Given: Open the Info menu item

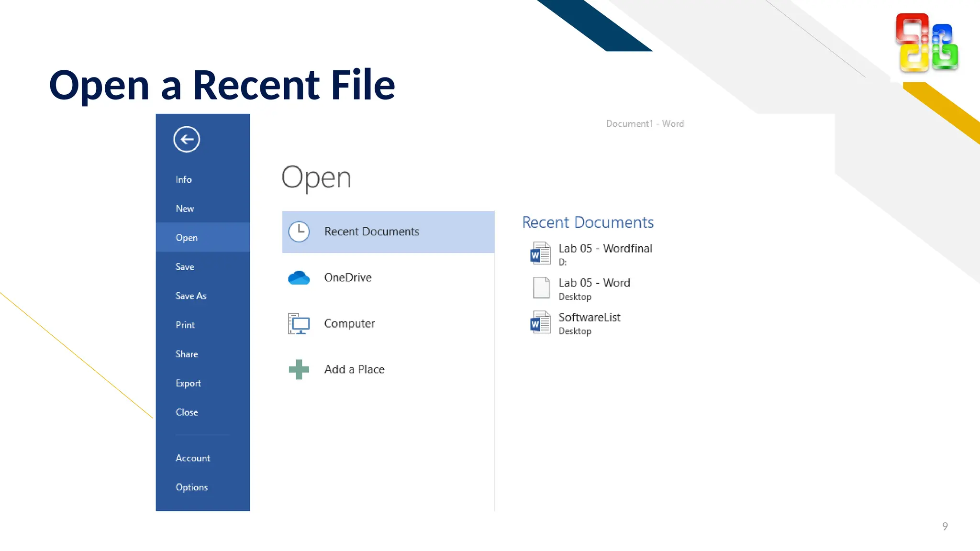Looking at the screenshot, I should coord(184,179).
